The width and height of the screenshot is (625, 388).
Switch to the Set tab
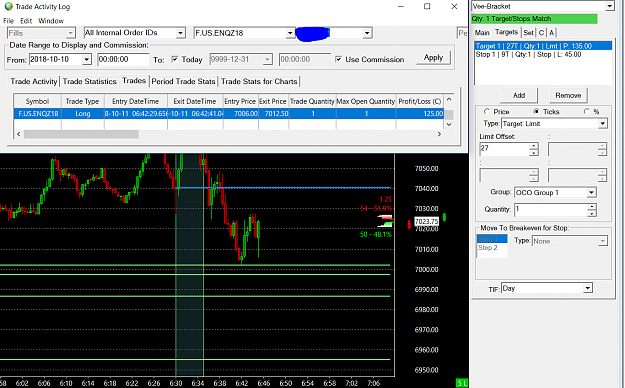(529, 33)
